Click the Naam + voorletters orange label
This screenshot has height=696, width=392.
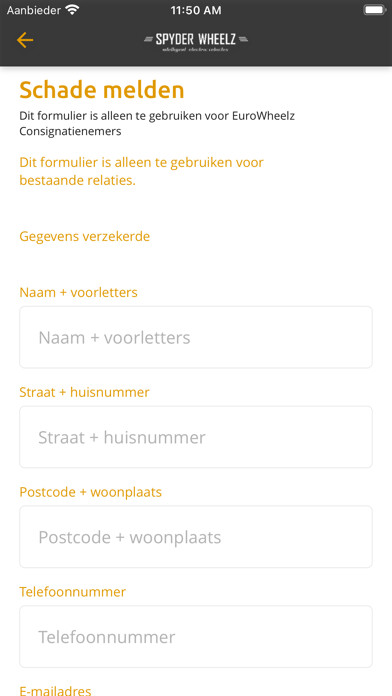[79, 292]
